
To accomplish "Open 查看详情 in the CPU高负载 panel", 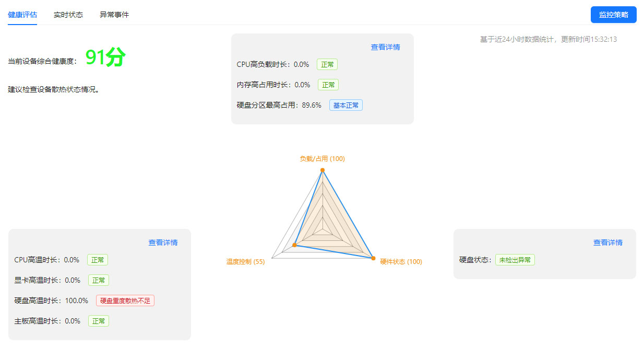I will coord(385,47).
